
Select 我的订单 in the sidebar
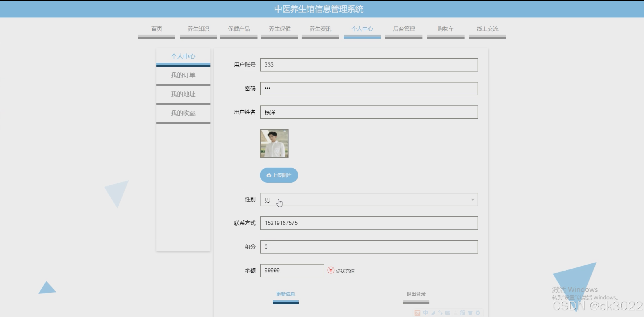coord(183,75)
